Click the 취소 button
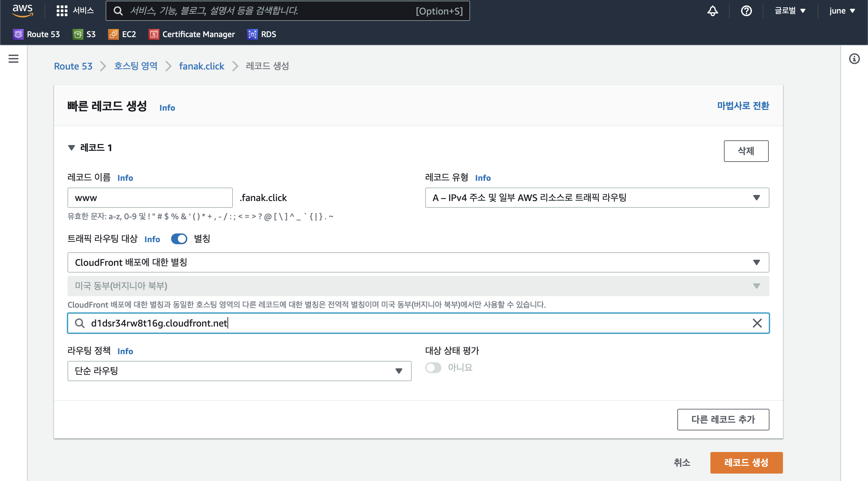 [682, 463]
